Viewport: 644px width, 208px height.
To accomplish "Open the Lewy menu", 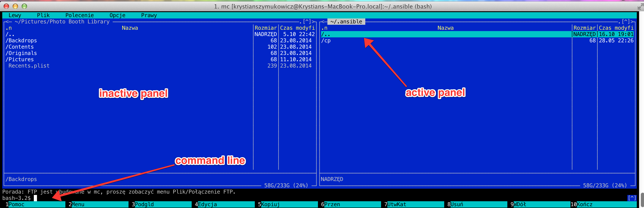I will tap(15, 15).
